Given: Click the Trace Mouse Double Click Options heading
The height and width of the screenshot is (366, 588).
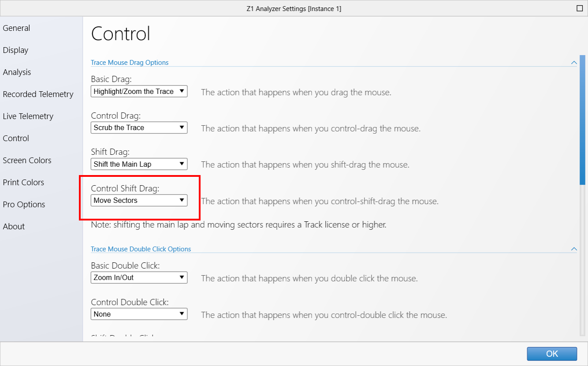Looking at the screenshot, I should click(x=141, y=249).
